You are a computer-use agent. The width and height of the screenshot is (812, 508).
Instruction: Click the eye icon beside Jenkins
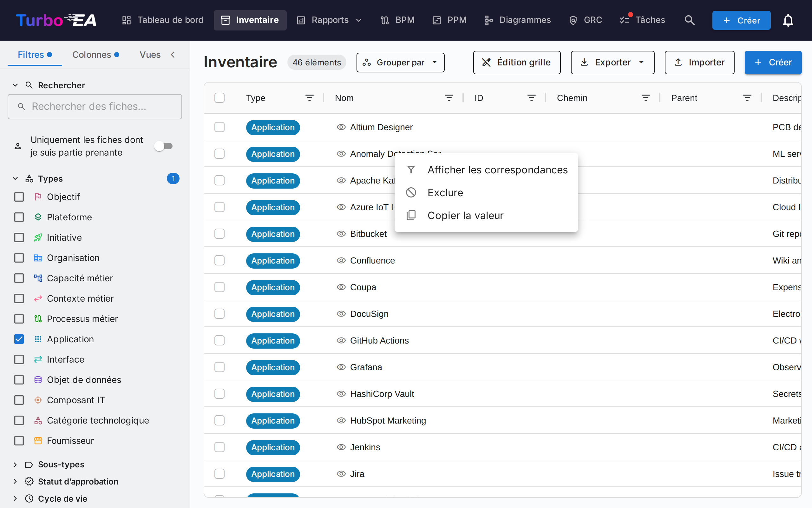tap(341, 447)
